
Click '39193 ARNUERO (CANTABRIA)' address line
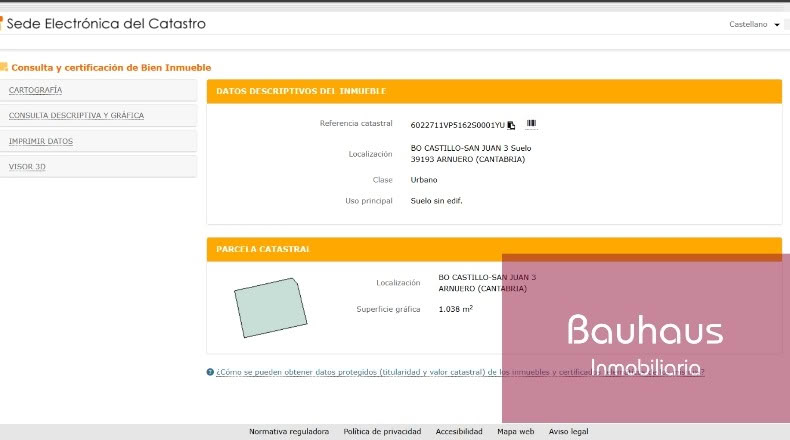pyautogui.click(x=468, y=159)
